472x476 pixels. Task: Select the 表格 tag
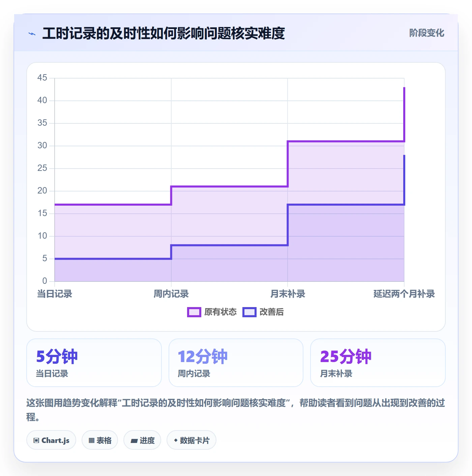click(100, 440)
